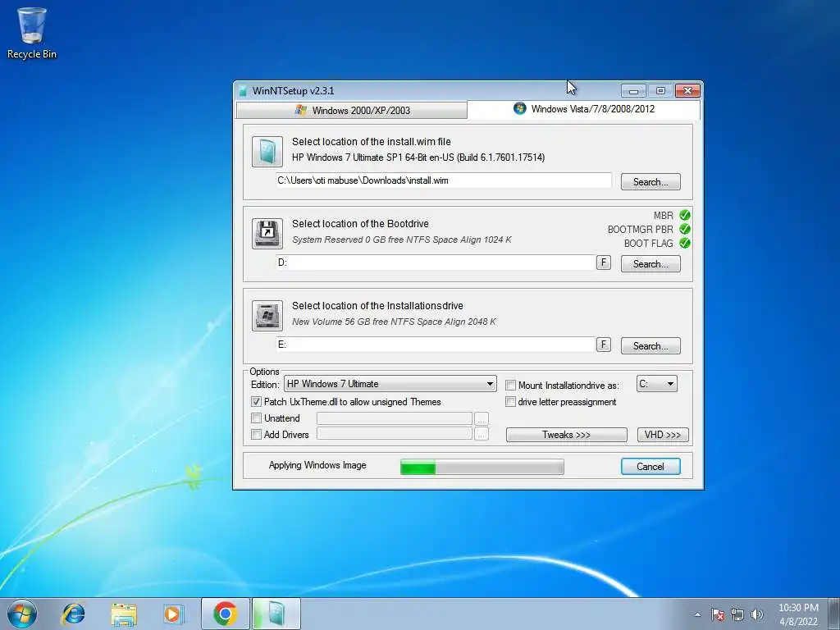Screen dimensions: 840x630
Task: Maximize the WinNTSetup window
Action: tap(660, 91)
